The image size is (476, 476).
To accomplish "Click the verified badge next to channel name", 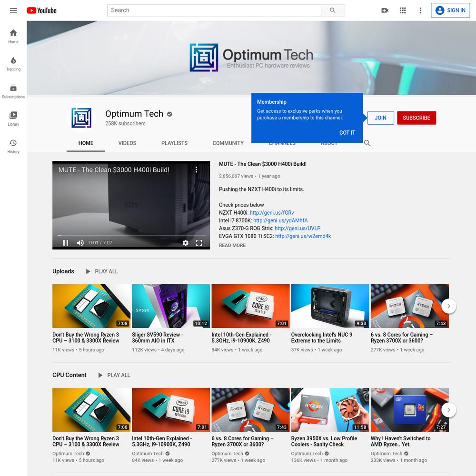I will pyautogui.click(x=170, y=114).
